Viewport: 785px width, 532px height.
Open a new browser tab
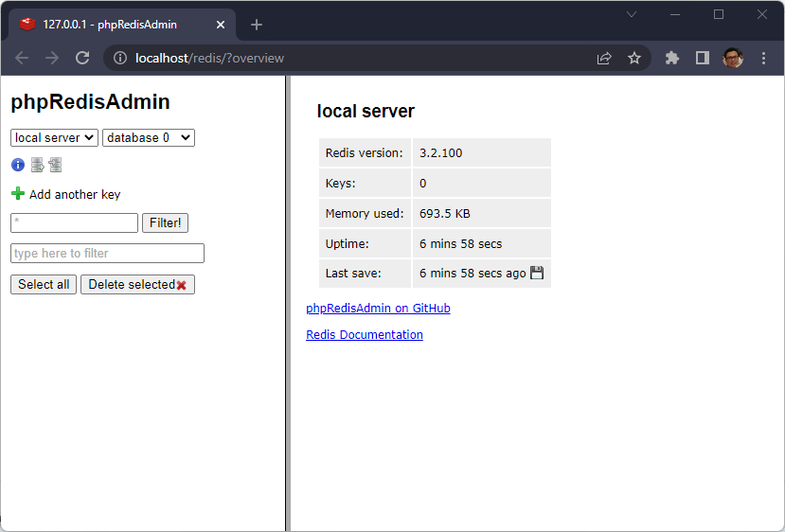[257, 25]
